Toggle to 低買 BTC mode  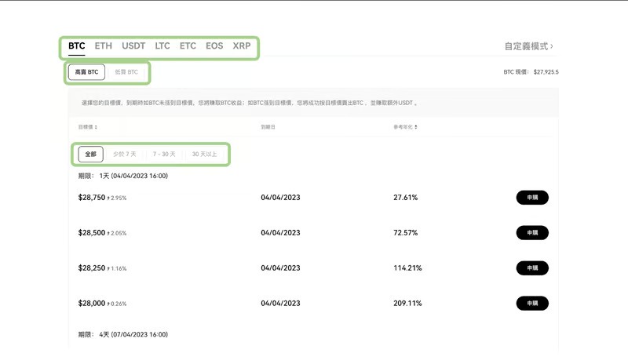(126, 72)
